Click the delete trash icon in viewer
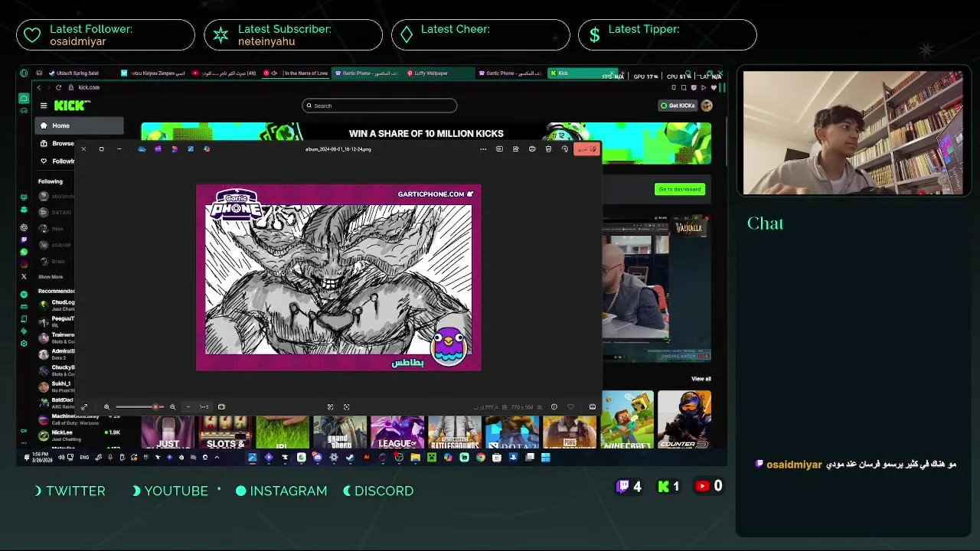The image size is (980, 551). click(x=548, y=149)
